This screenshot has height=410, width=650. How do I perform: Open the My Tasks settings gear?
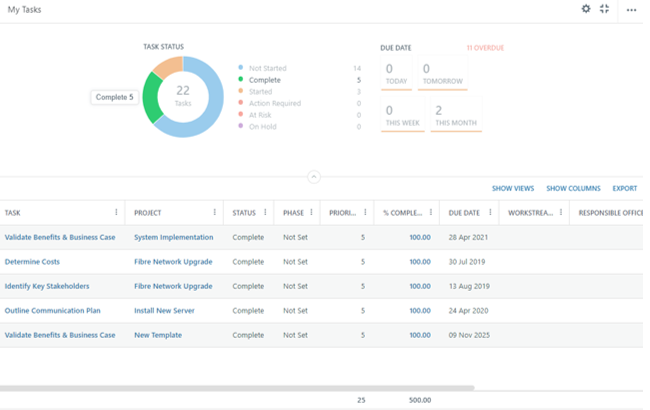click(586, 9)
